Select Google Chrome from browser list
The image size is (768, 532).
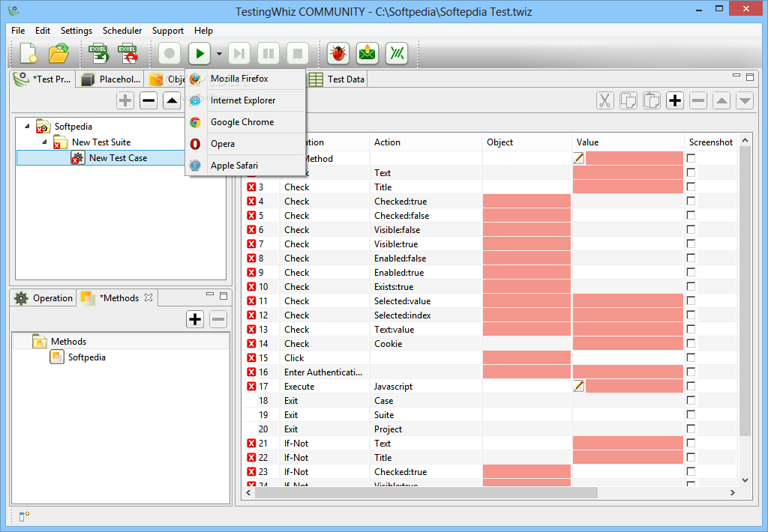245,122
